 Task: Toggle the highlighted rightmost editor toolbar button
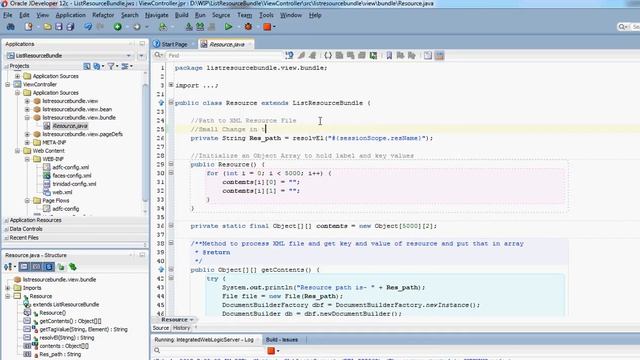[x=439, y=56]
